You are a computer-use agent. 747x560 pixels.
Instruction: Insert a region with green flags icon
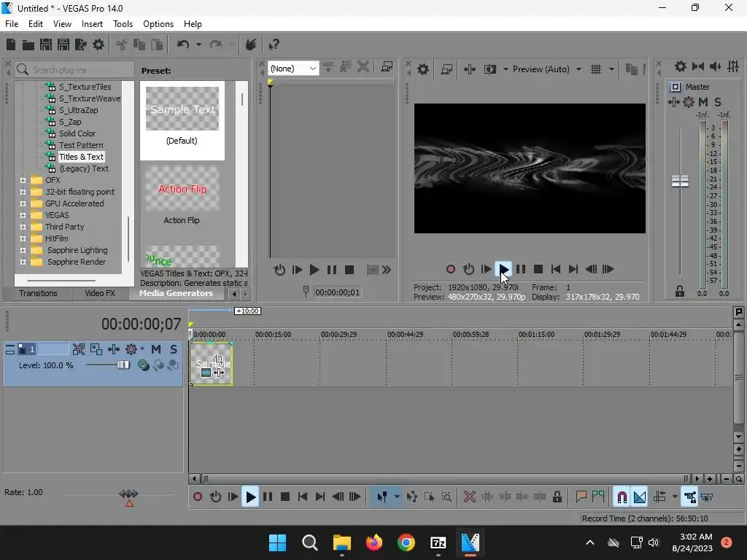pyautogui.click(x=598, y=497)
